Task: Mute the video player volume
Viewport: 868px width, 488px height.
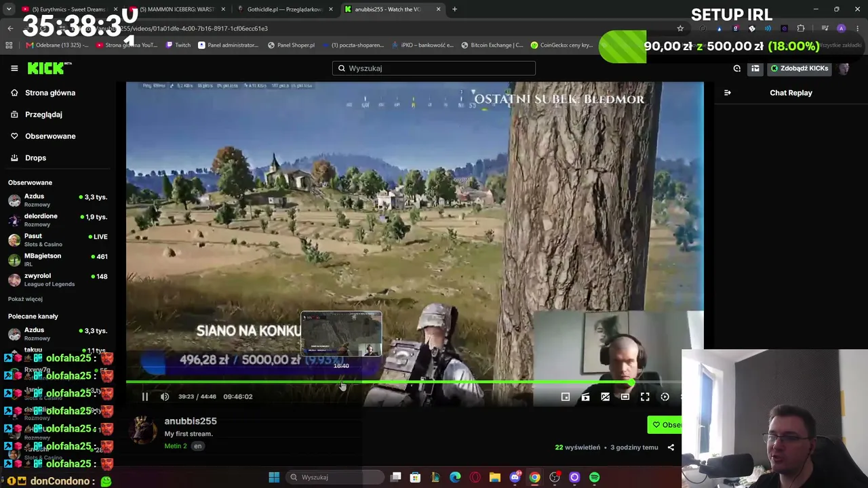Action: (165, 396)
